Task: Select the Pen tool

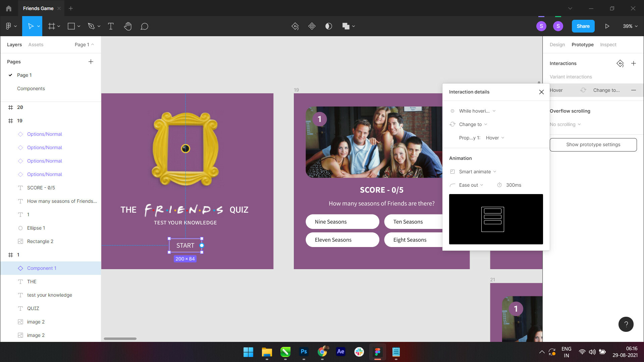Action: click(91, 26)
